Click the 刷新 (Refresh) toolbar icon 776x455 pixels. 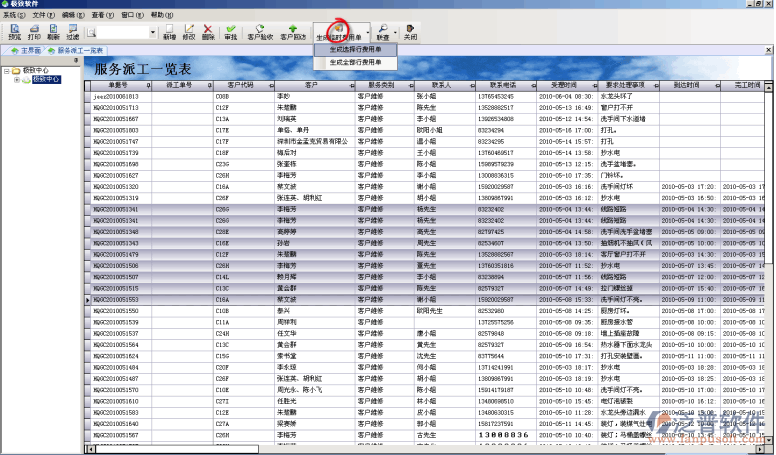[x=53, y=31]
